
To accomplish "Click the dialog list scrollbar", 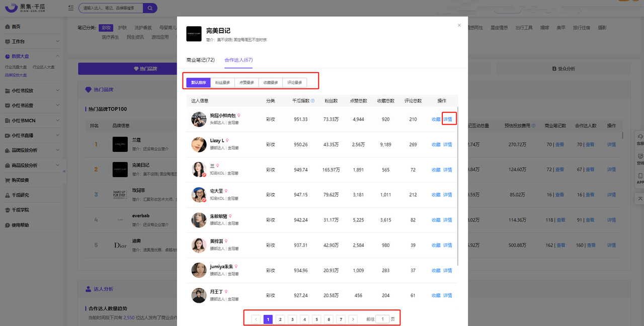I will point(457,186).
